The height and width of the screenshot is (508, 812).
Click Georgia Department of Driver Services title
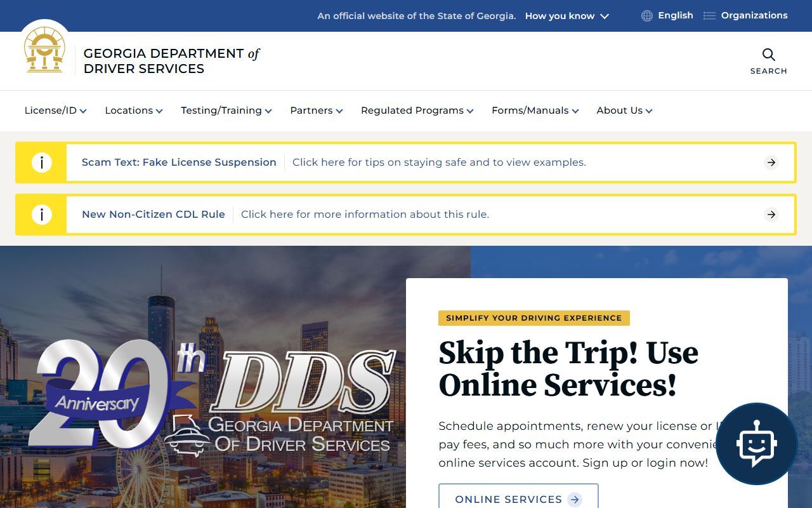171,61
